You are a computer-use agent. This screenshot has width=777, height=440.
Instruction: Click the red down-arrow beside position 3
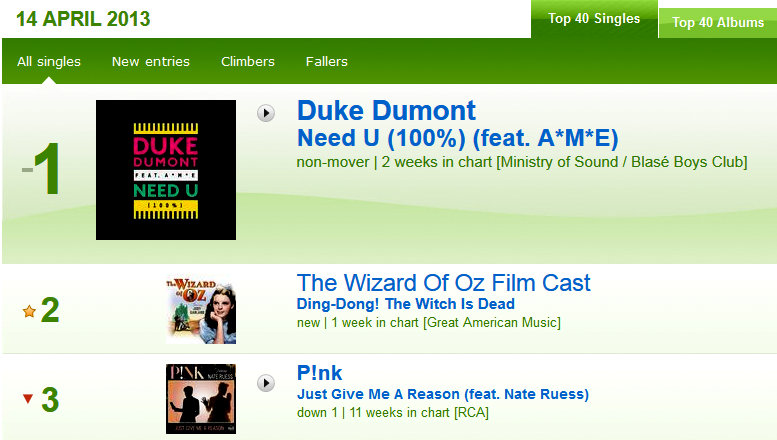tap(28, 398)
